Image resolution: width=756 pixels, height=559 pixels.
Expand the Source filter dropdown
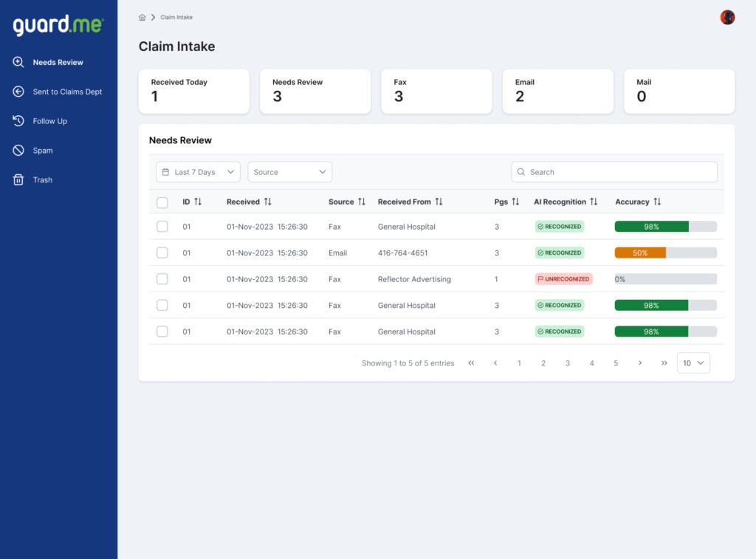[289, 172]
